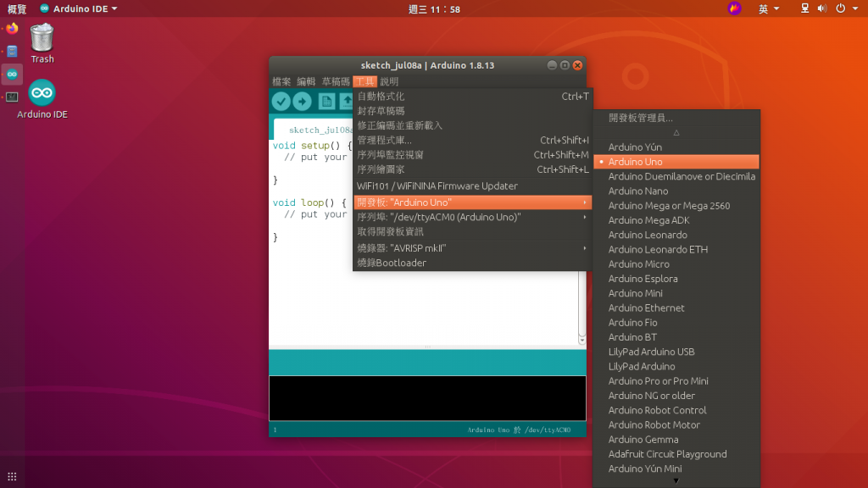The height and width of the screenshot is (488, 868).
Task: Select 封存草稿碼 menu item
Action: pyautogui.click(x=473, y=111)
